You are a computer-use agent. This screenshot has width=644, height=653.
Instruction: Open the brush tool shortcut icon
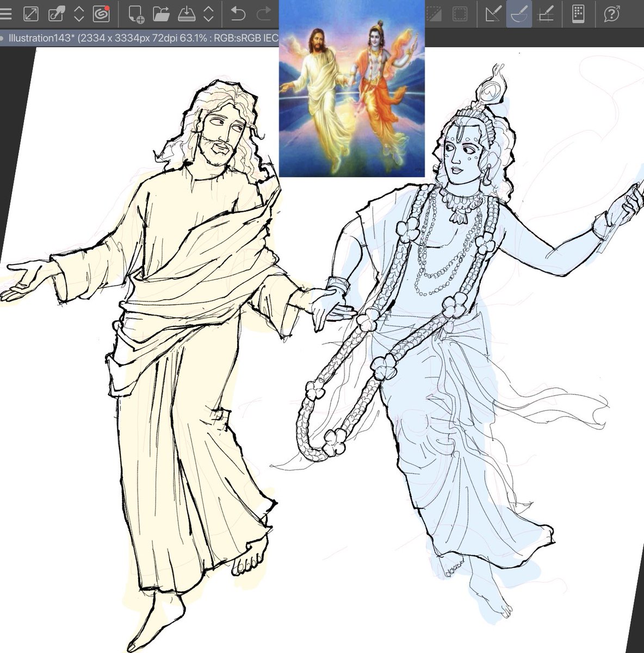57,14
